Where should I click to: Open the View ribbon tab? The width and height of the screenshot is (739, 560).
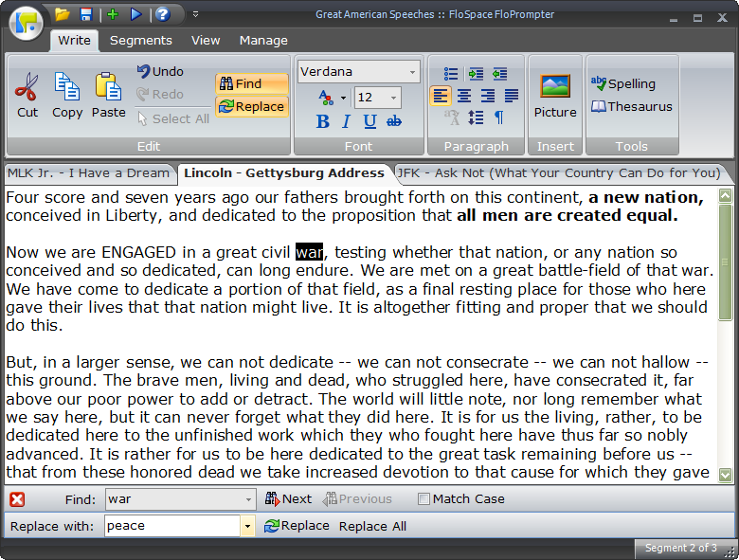[206, 41]
